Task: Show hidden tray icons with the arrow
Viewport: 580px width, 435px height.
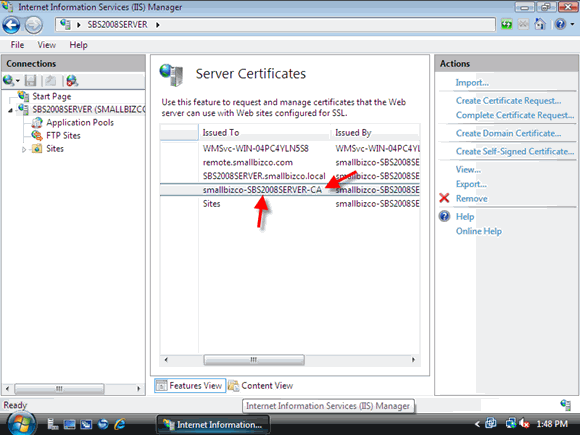Action: pos(478,424)
